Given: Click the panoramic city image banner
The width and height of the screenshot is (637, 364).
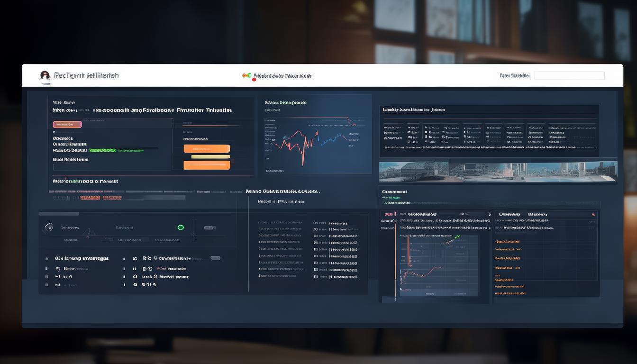Looking at the screenshot, I should (498, 172).
